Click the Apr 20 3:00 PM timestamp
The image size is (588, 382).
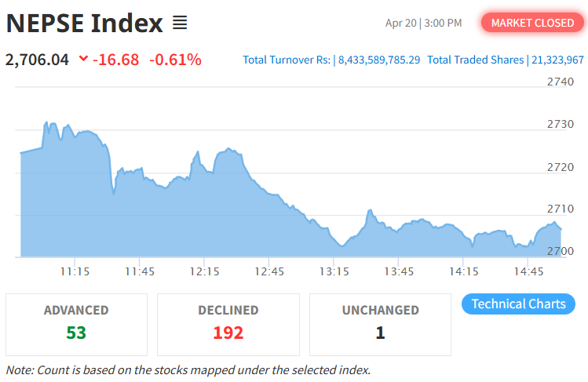(x=423, y=23)
